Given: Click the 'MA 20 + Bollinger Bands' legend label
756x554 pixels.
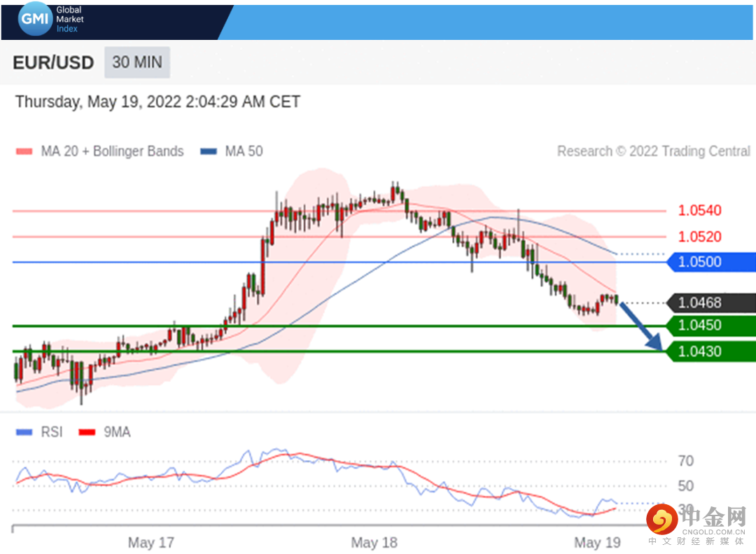Looking at the screenshot, I should point(112,151).
